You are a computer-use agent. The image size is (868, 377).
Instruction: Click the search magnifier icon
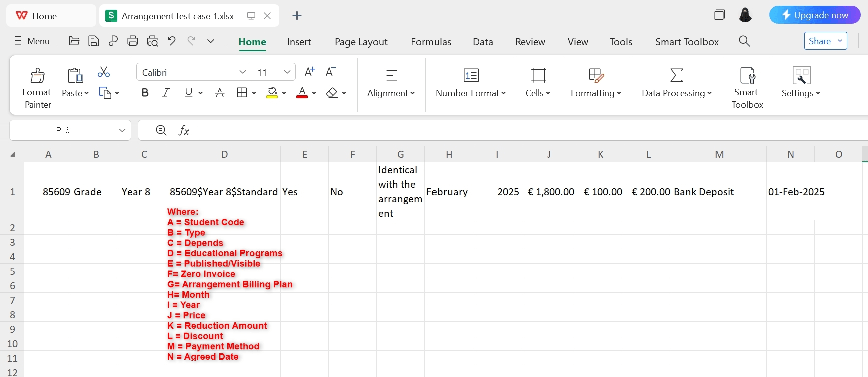tap(744, 41)
